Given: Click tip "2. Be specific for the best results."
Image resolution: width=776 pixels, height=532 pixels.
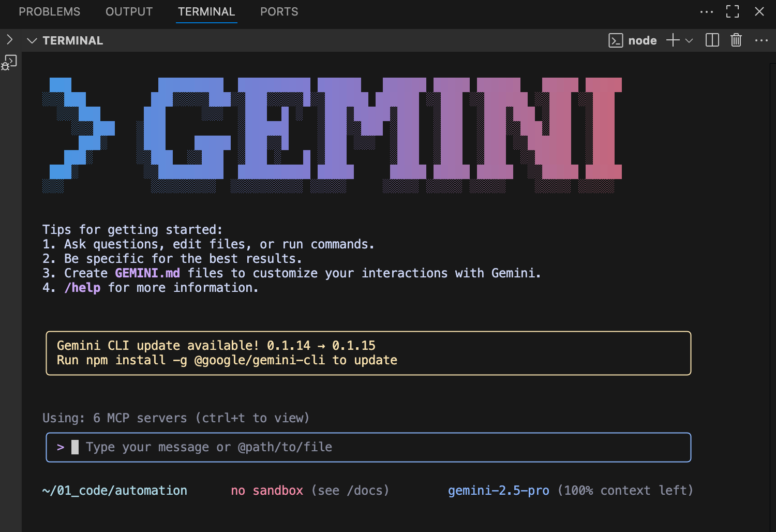Looking at the screenshot, I should click(172, 259).
